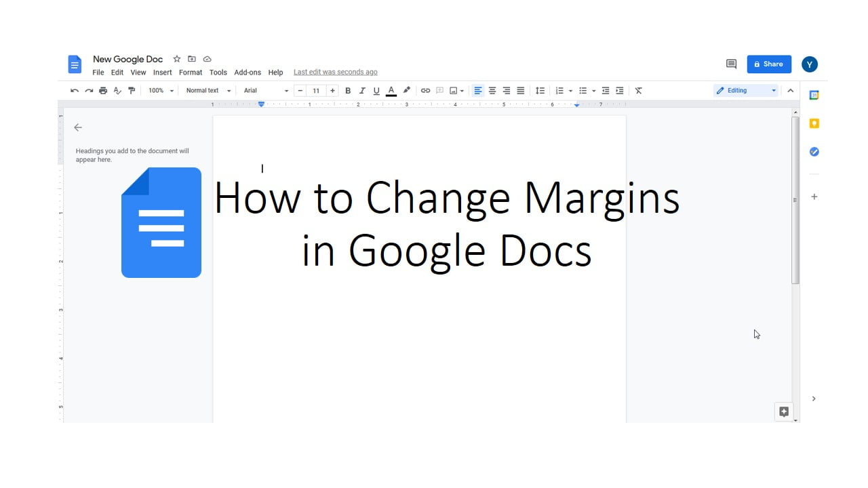
Task: Click the Insert image icon
Action: point(453,91)
